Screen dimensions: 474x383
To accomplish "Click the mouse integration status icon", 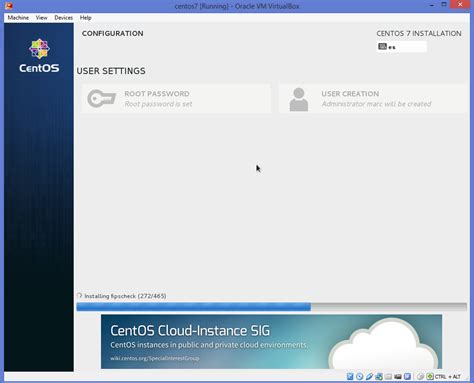I will coord(420,377).
